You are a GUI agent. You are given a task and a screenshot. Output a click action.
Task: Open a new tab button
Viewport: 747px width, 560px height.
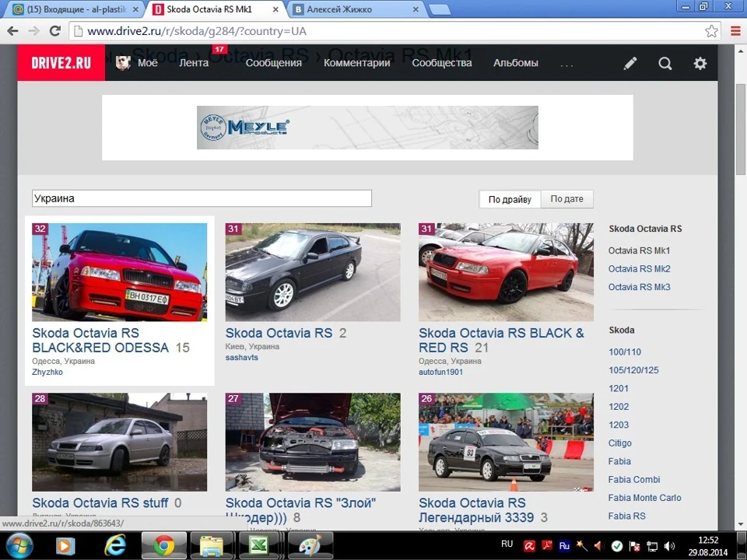[439, 9]
